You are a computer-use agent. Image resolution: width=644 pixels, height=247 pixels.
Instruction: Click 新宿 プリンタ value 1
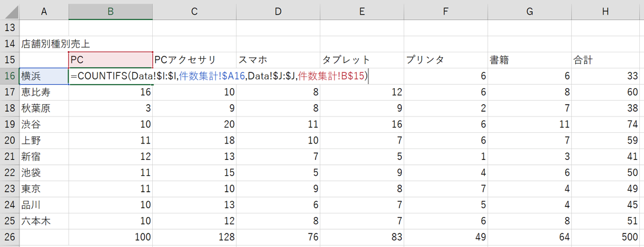(445, 157)
